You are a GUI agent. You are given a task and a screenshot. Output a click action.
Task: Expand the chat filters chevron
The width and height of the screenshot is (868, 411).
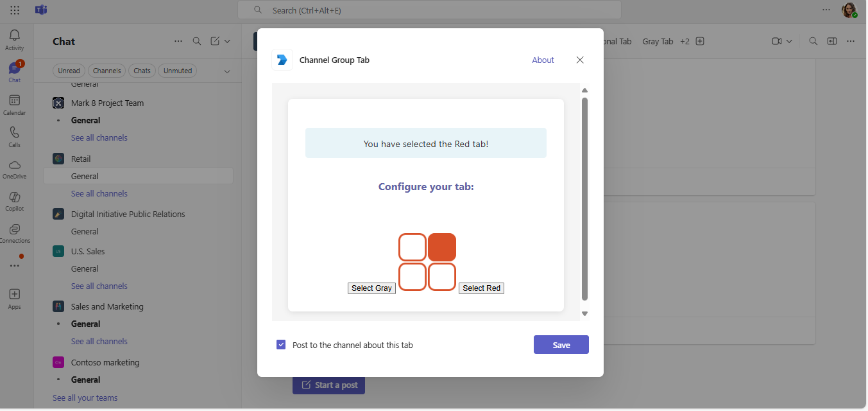point(227,71)
